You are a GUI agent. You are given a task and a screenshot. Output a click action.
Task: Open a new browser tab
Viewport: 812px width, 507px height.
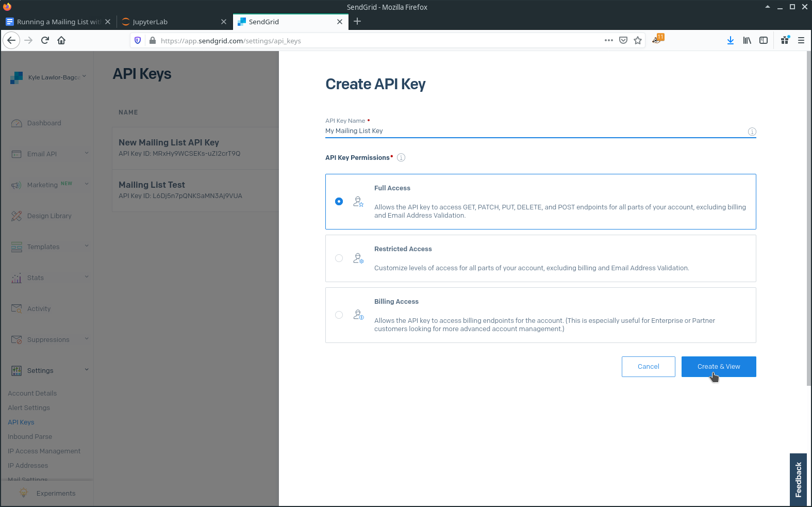[357, 21]
